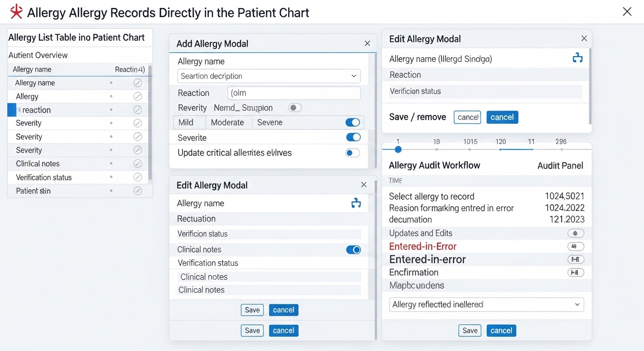Viewport: 644px width, 351px height.
Task: Select the Moderate severity option
Action: (227, 122)
